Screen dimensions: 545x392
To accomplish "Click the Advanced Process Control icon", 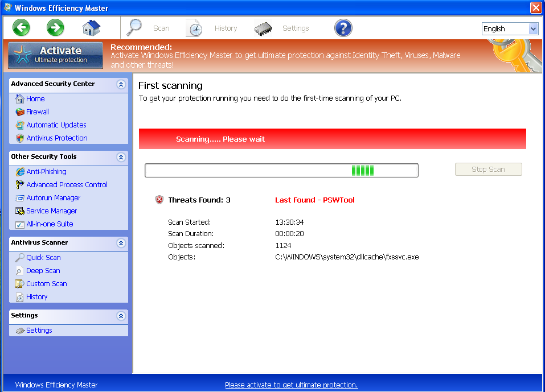I will coord(20,185).
